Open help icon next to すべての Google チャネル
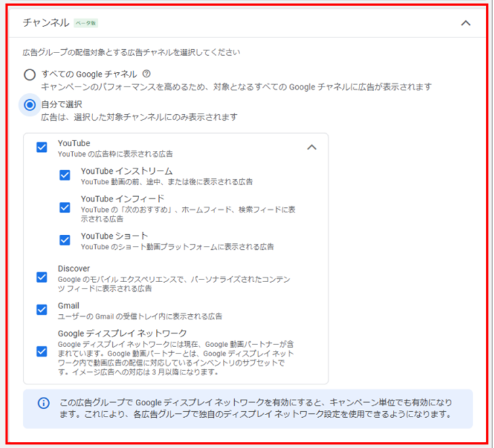Viewport: 494px width, 448px height. pos(146,74)
